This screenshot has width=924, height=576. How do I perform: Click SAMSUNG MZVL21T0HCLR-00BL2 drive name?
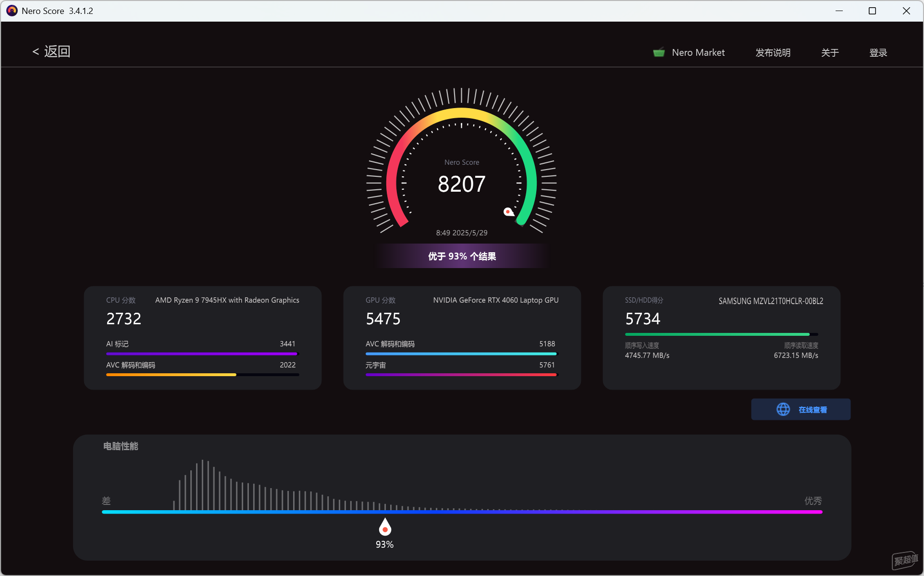[771, 301]
